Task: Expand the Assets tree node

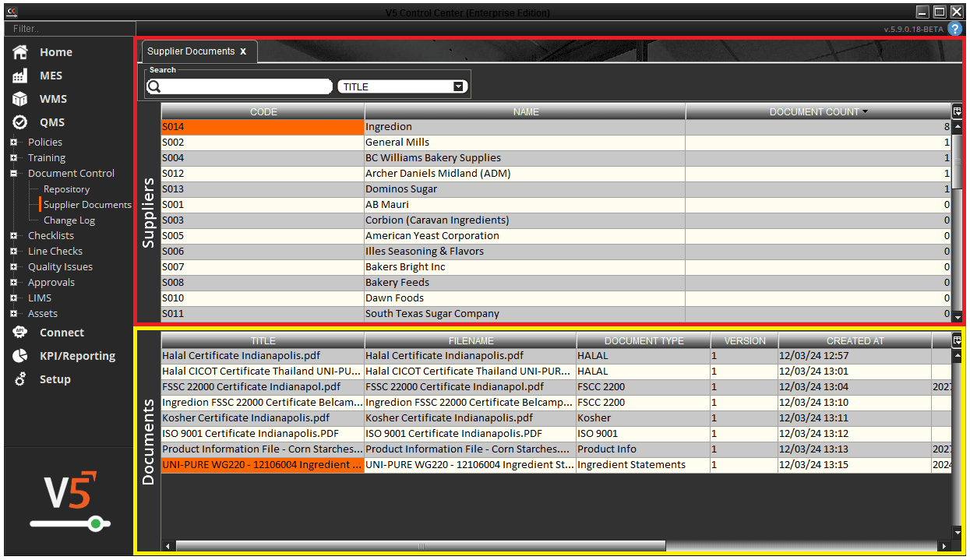Action: pos(14,314)
